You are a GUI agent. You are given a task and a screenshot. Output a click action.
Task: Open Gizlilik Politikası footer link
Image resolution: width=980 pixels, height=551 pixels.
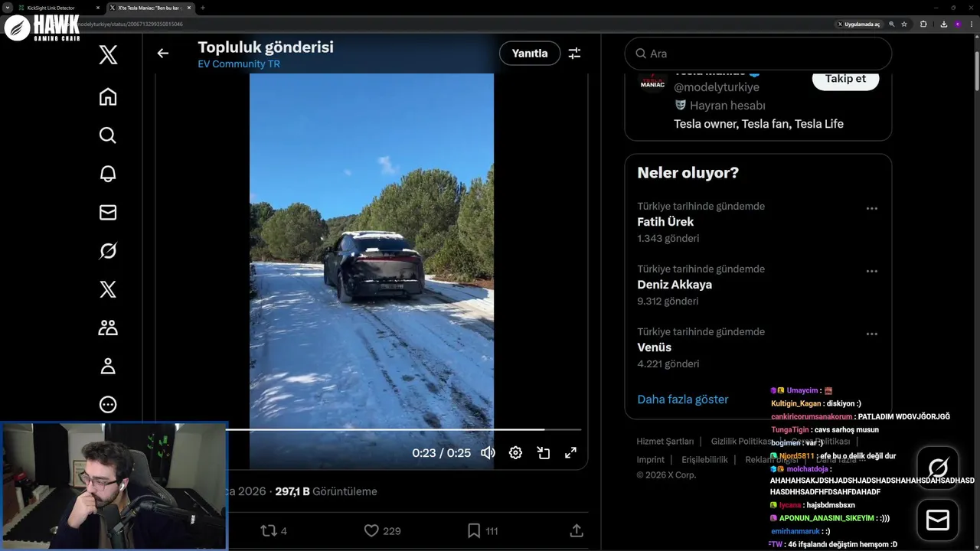pyautogui.click(x=741, y=442)
